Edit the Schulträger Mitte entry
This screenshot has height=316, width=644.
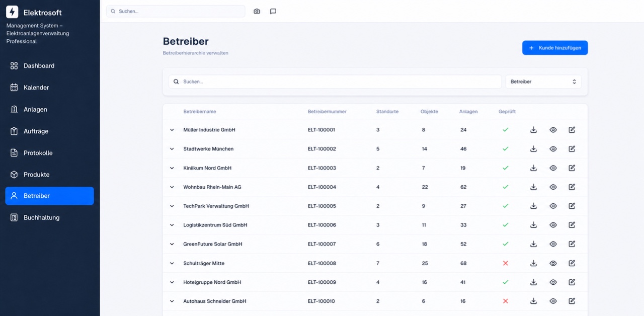pyautogui.click(x=572, y=263)
